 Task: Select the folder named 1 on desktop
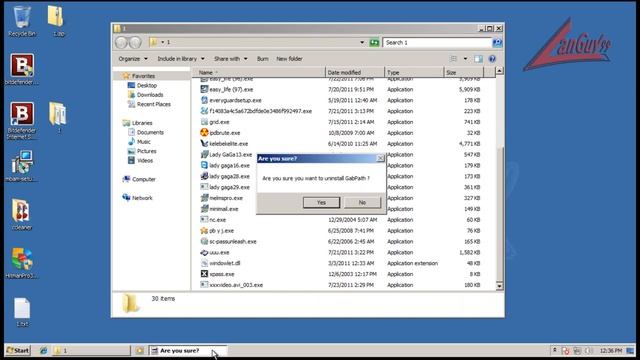58,118
